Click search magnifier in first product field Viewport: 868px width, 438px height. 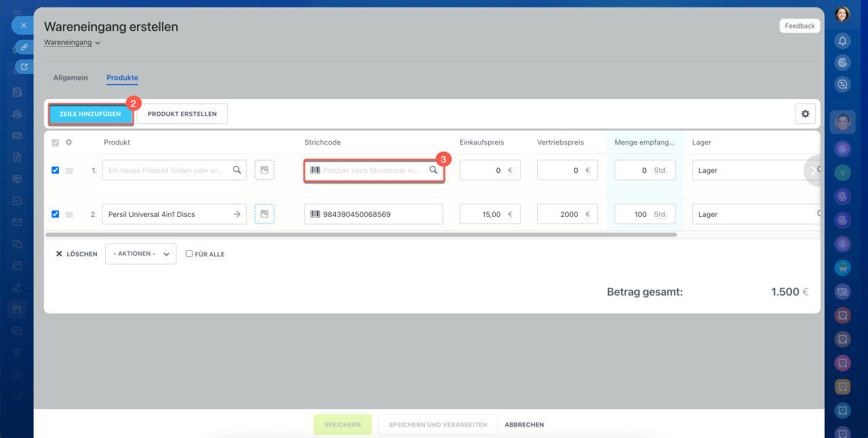(x=237, y=170)
